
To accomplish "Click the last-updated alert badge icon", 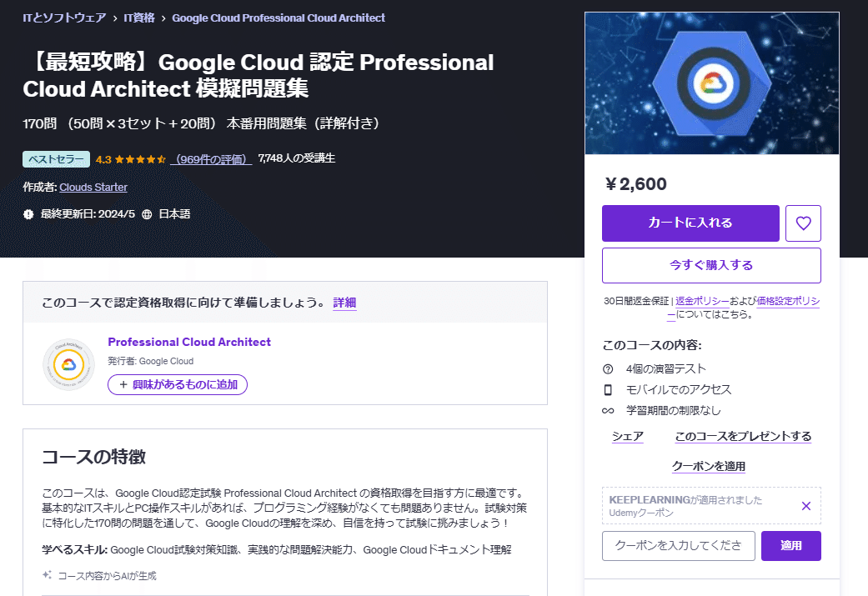I will pos(28,214).
